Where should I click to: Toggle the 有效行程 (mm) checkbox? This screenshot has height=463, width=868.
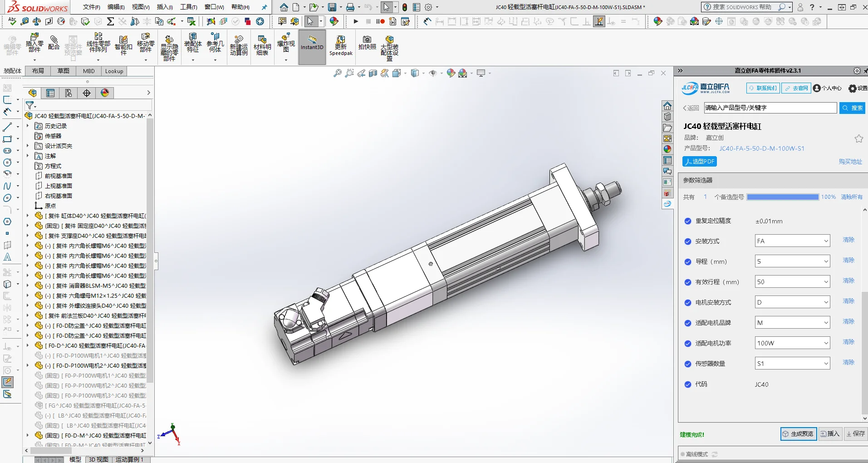[x=688, y=282]
